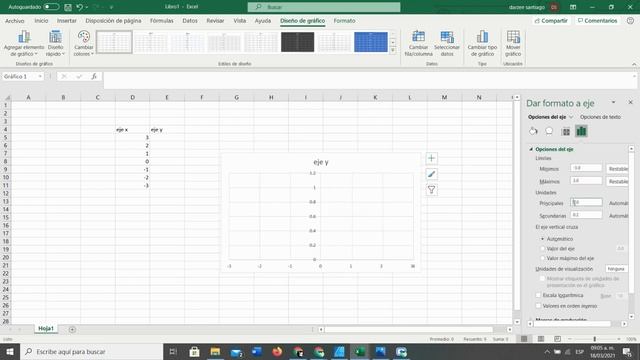640x360 pixels.
Task: Open undo history dropdown arrow
Action: tap(87, 7)
